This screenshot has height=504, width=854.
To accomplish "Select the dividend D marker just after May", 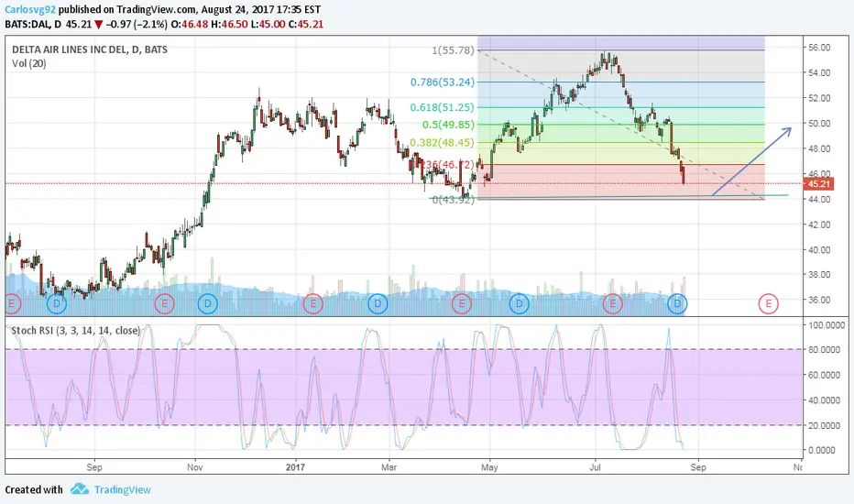I will tap(519, 303).
